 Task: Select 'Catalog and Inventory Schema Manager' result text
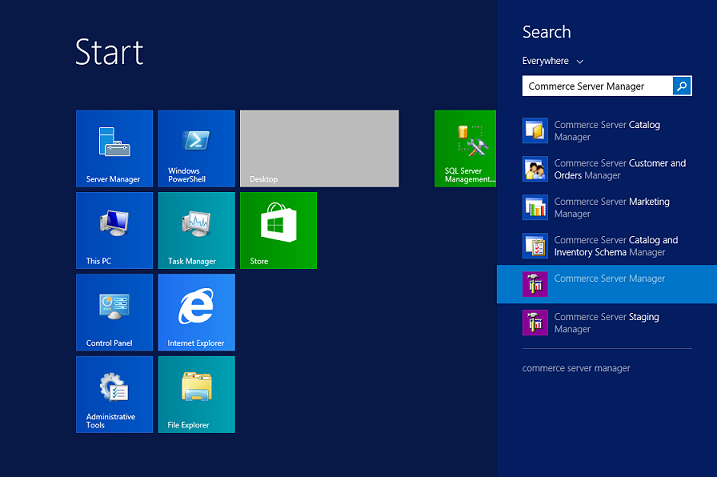616,246
